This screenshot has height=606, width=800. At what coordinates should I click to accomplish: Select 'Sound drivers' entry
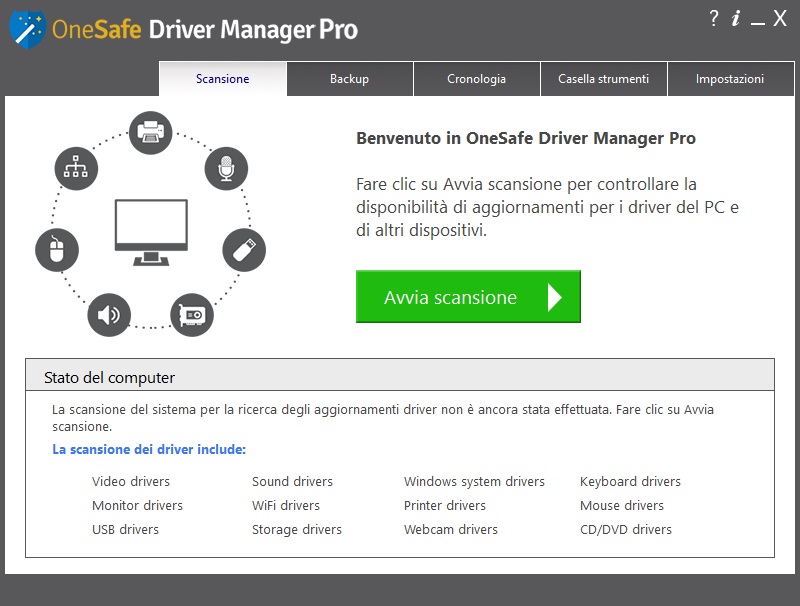[x=292, y=482]
